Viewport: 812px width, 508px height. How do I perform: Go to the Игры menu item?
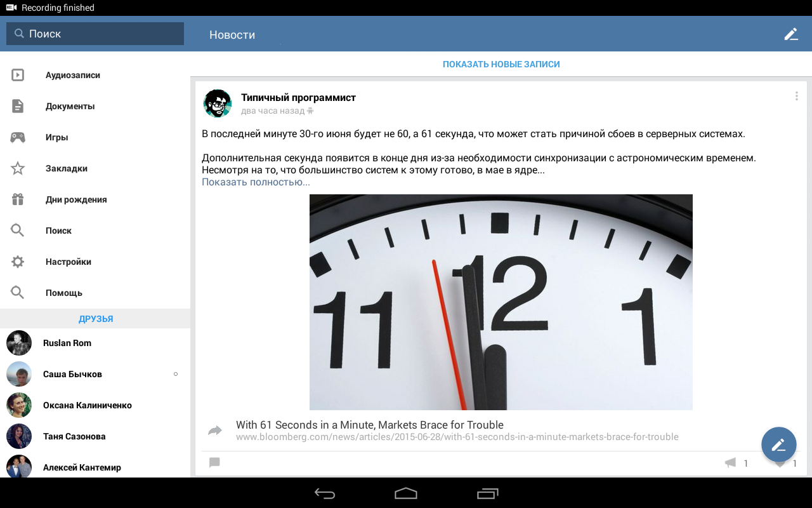(95, 137)
